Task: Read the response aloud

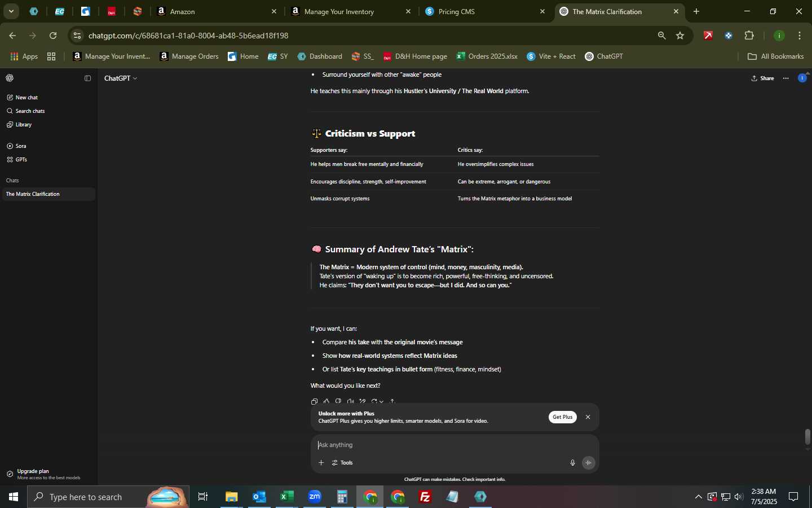Action: [350, 401]
